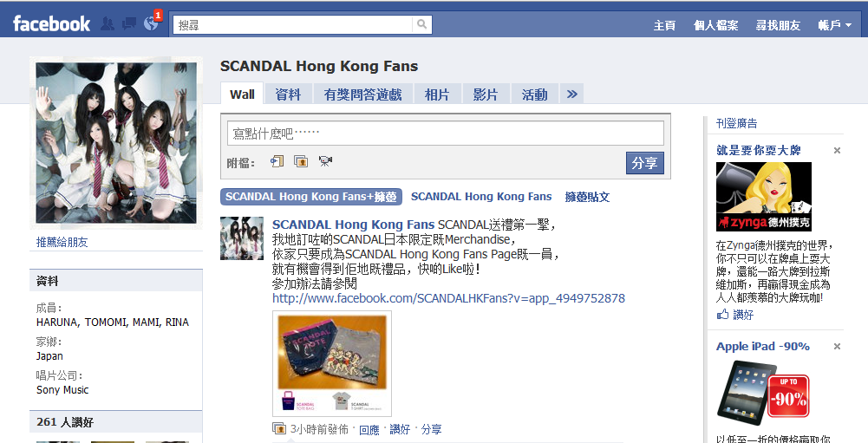Click the 寫點什麼吧 status input box
This screenshot has height=443, width=868.
point(445,133)
